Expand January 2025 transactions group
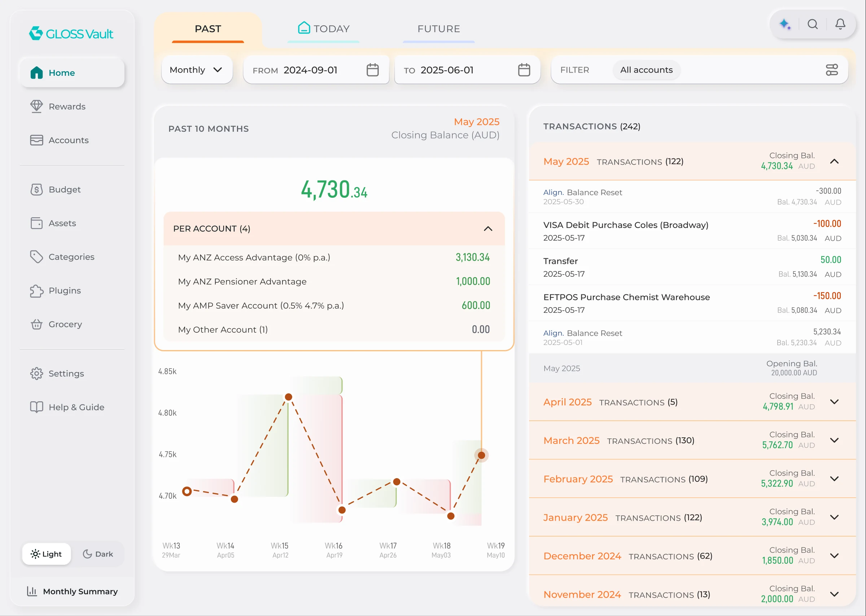The image size is (866, 616). (x=834, y=517)
